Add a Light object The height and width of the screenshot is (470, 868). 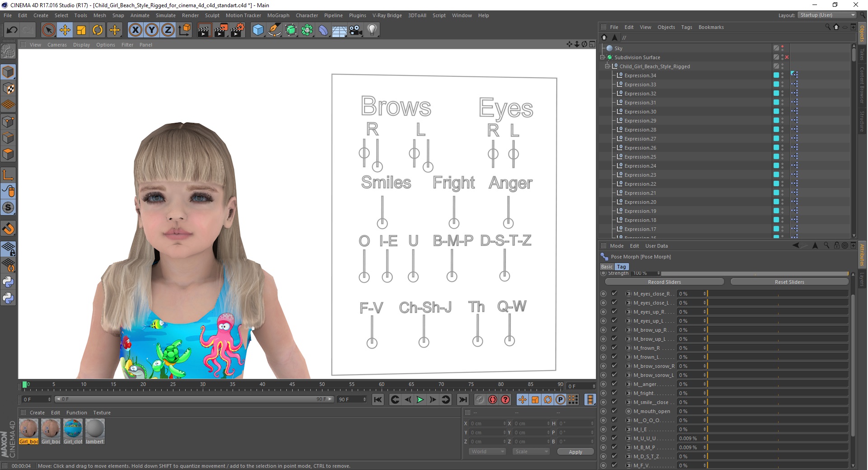tap(372, 30)
